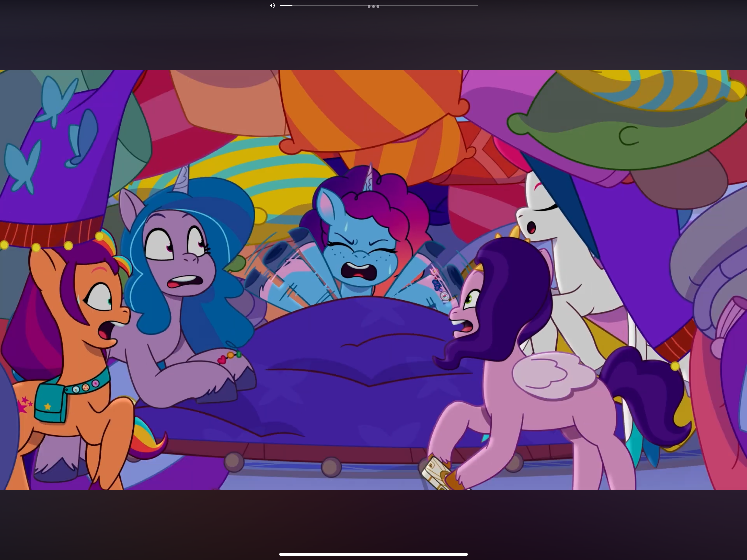The image size is (747, 560).
Task: Click the filled portion of volume bar
Action: pyautogui.click(x=286, y=5)
